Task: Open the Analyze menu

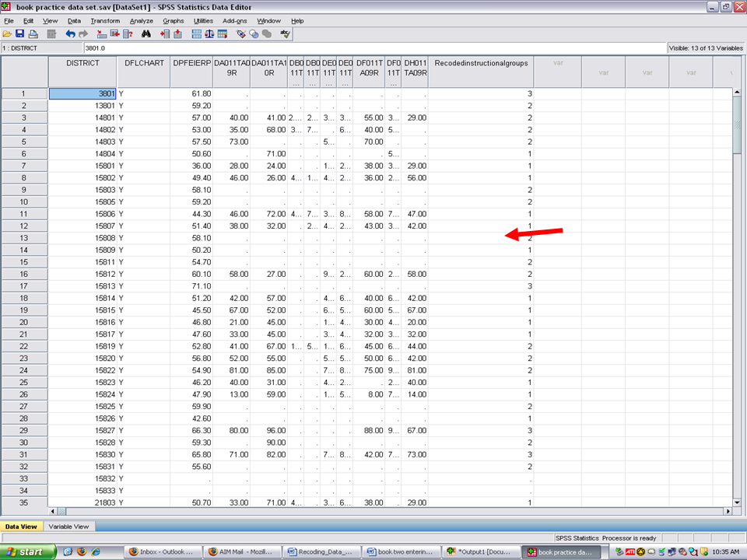Action: [141, 21]
